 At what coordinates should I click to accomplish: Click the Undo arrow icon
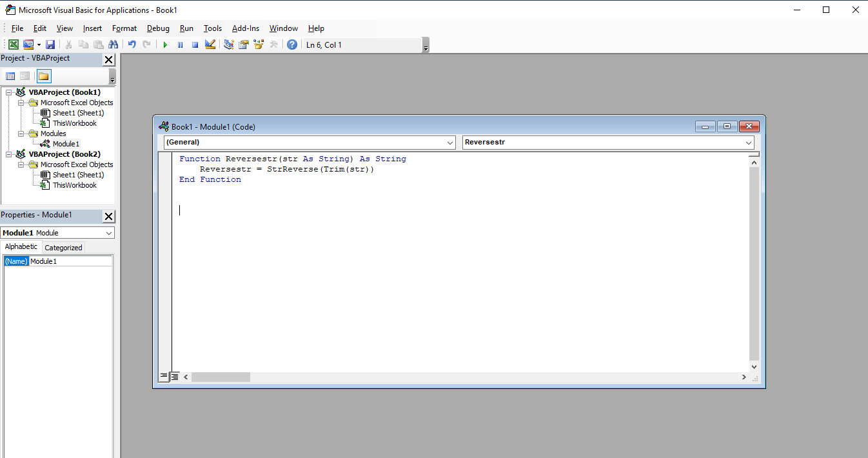(x=132, y=45)
